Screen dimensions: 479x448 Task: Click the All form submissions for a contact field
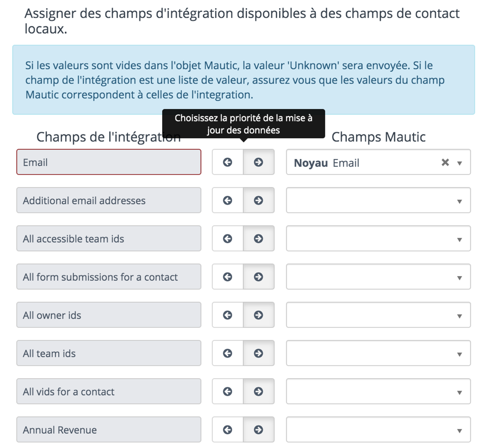[109, 277]
